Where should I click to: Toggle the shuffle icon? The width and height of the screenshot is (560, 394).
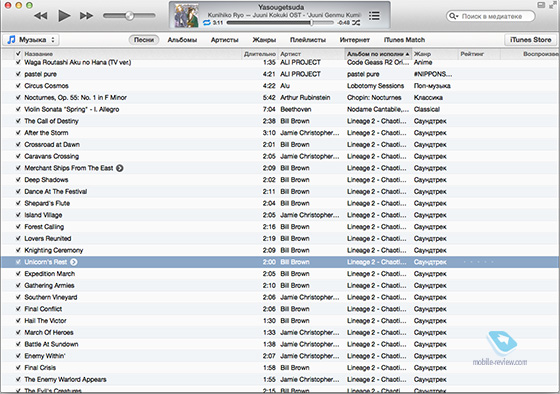(x=356, y=23)
